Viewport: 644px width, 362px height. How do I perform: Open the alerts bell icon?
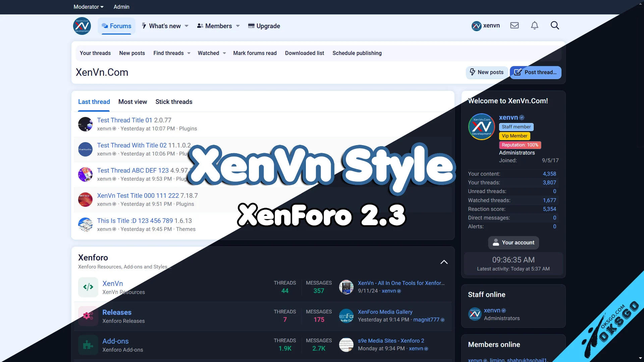click(x=535, y=25)
